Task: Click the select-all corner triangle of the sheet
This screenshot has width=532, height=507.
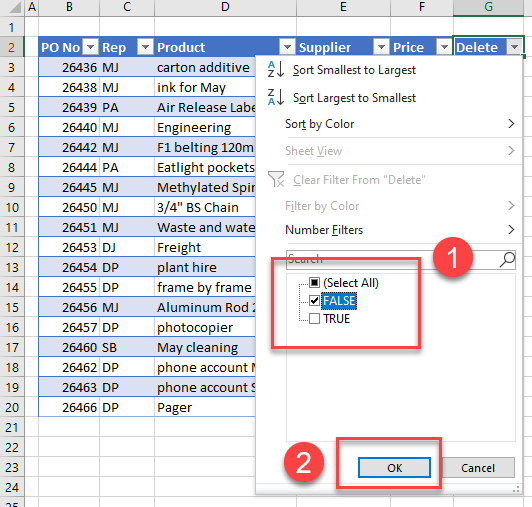Action: click(x=14, y=7)
